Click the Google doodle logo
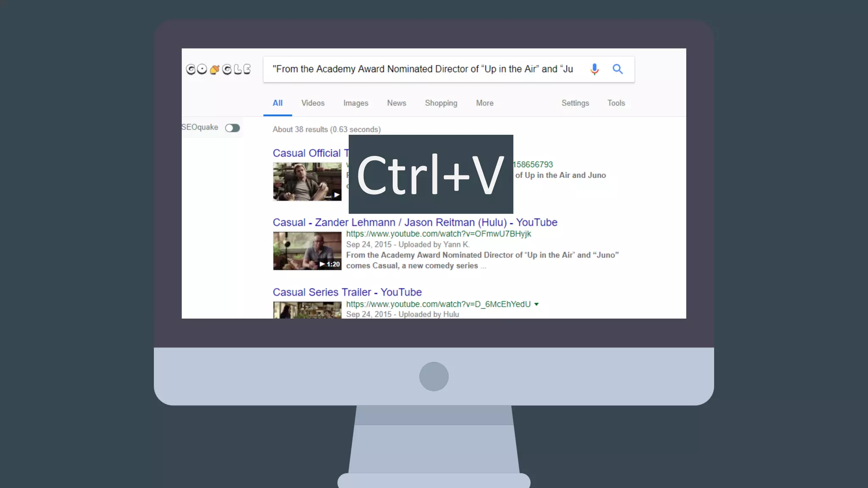Screen dimensions: 868x488 coord(218,69)
